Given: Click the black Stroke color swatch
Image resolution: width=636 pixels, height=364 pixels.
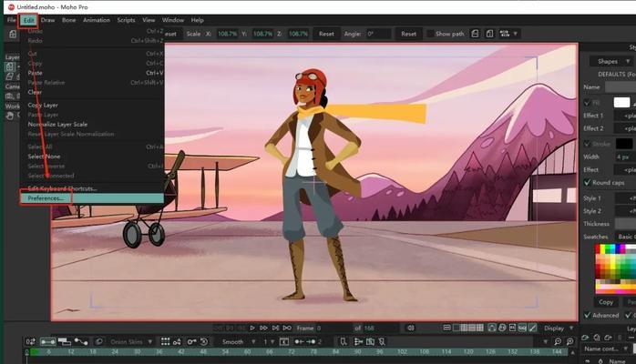Looking at the screenshot, I should point(624,144).
